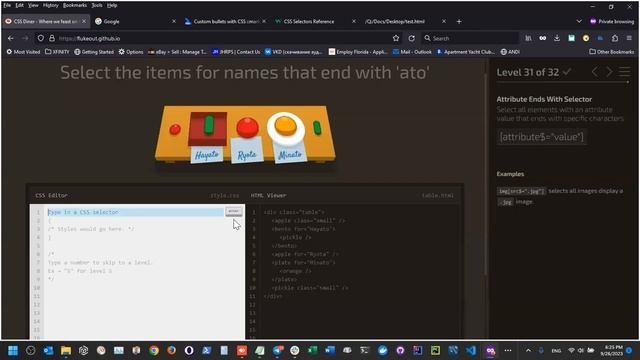Open Windows Start menu

click(x=13, y=350)
